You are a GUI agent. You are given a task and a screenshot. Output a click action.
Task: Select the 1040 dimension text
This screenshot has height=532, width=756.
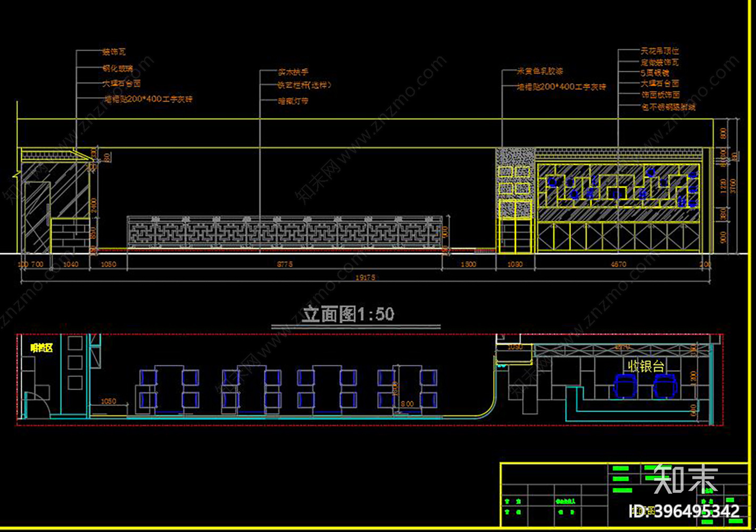click(x=70, y=264)
